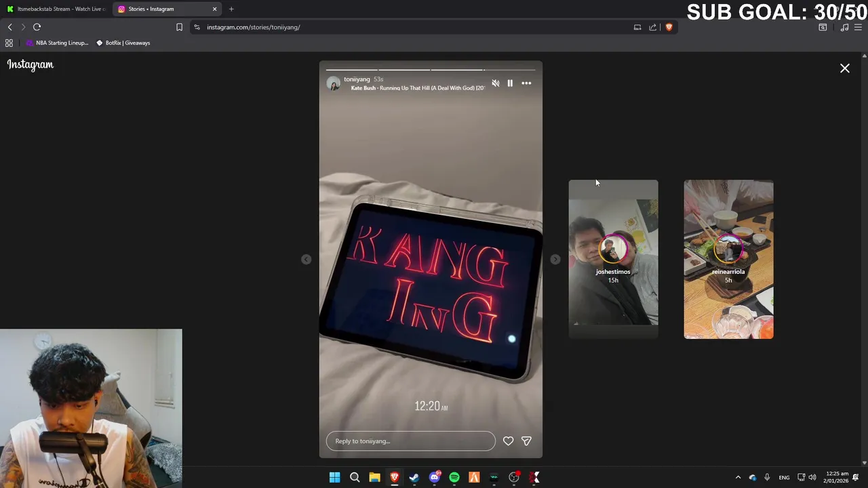The height and width of the screenshot is (488, 868).
Task: Open the apps grid in bookmarks bar
Action: tap(9, 43)
